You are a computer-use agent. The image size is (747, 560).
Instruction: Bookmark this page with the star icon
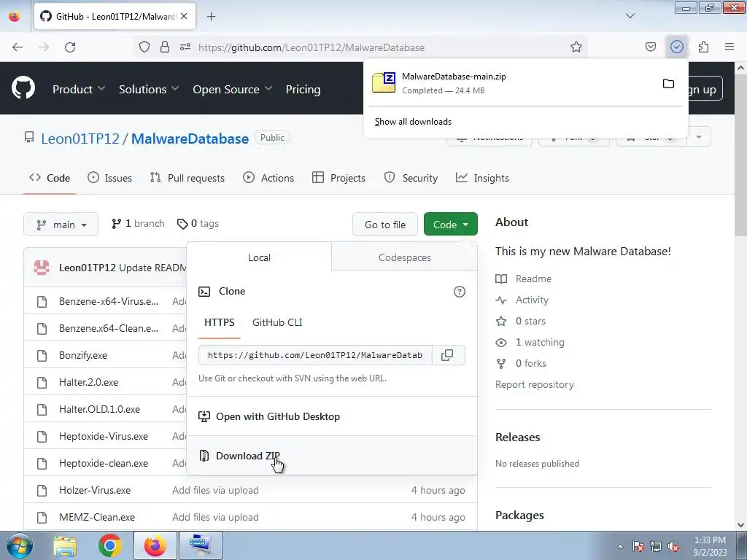coord(576,47)
